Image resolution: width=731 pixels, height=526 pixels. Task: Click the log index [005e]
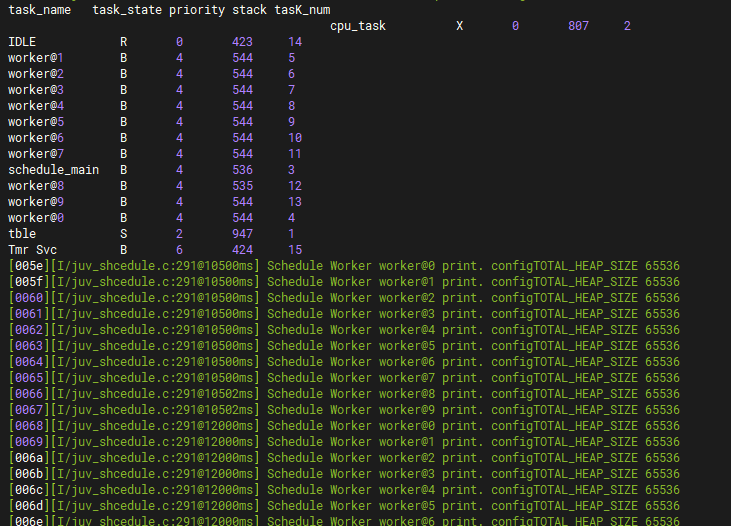click(26, 266)
